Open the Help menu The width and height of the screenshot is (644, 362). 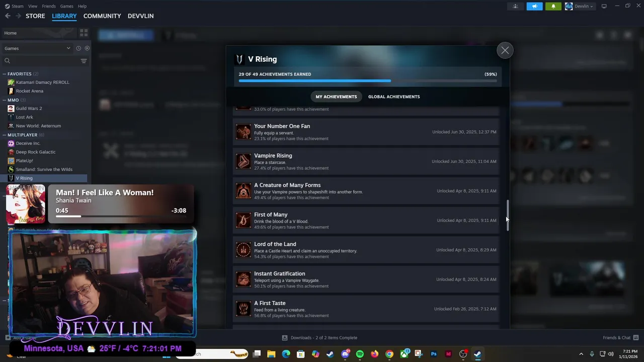(82, 6)
